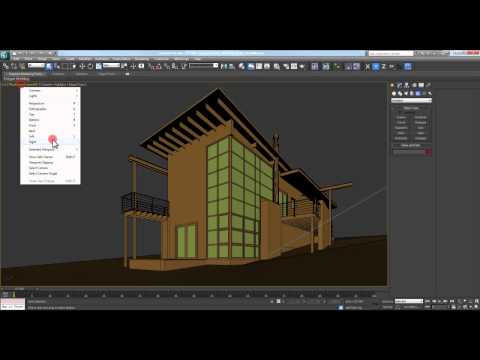Choose Orthographic from the viewport menu
Screen dimensions: 480x360
click(50, 109)
